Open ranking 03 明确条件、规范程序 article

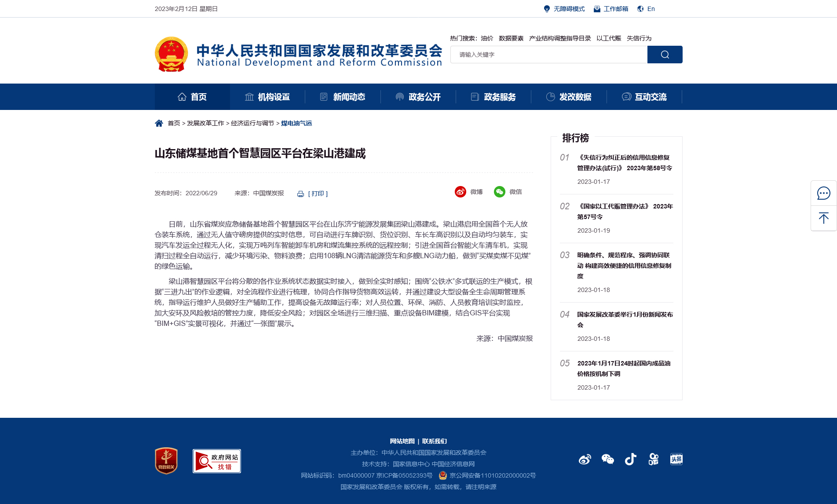(625, 266)
